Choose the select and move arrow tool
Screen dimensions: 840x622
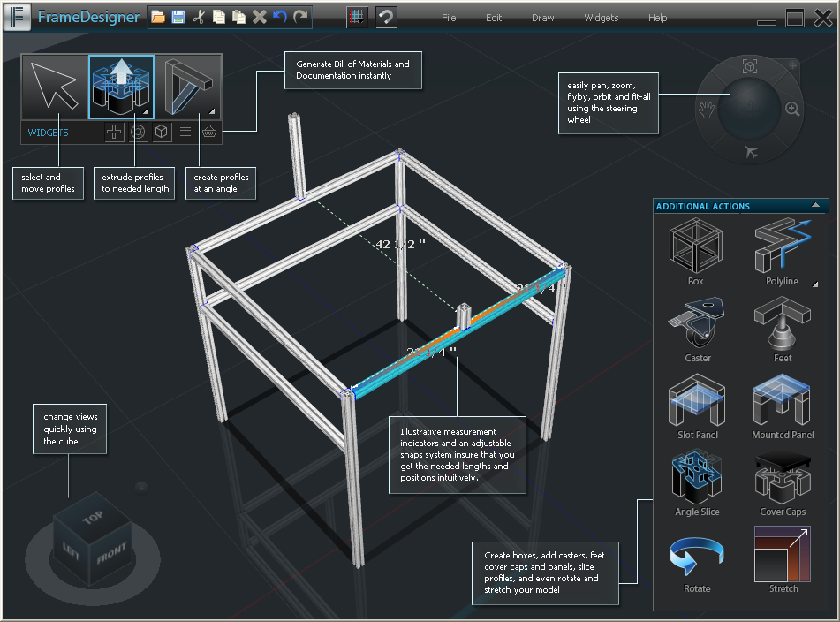tap(55, 87)
